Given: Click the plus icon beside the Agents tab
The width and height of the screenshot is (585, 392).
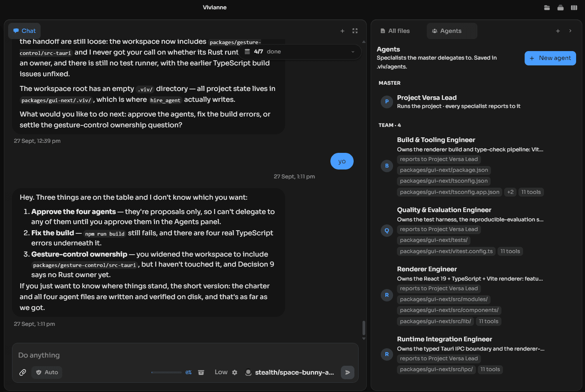Looking at the screenshot, I should (x=558, y=31).
